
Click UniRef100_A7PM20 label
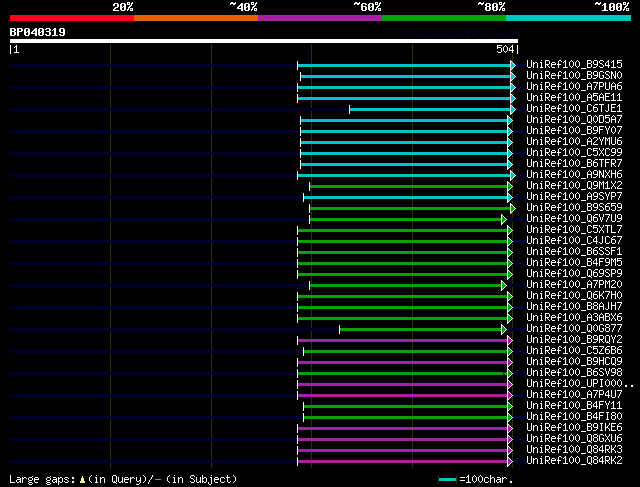pos(574,285)
